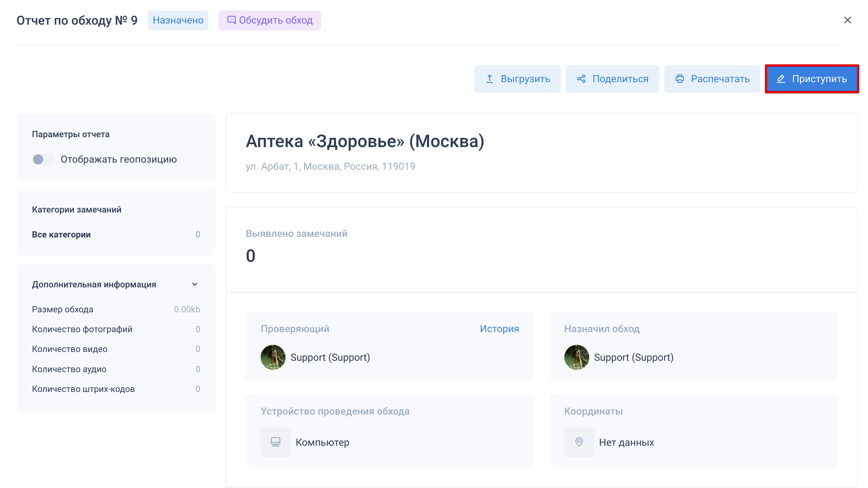The width and height of the screenshot is (868, 488).
Task: Toggle Отображать геопозицию switch
Action: click(43, 160)
